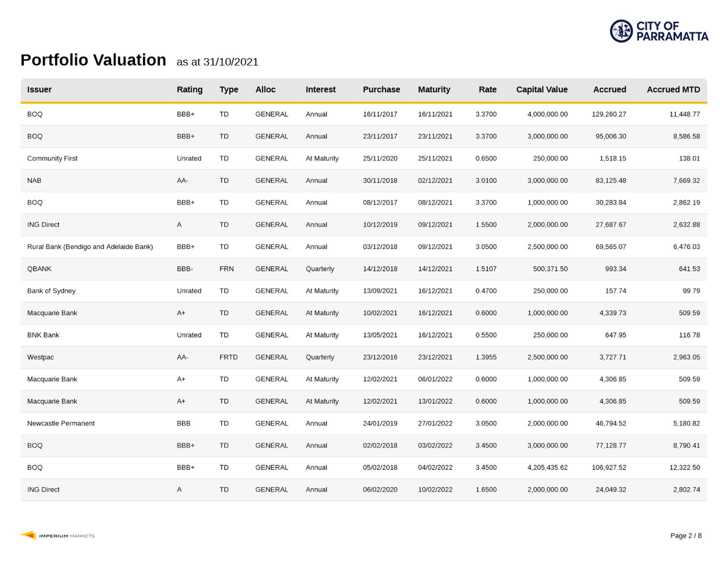728x563 pixels.
Task: Click Rural Bank (Bendigo and Adelaide Bank) cell
Action: (x=90, y=247)
